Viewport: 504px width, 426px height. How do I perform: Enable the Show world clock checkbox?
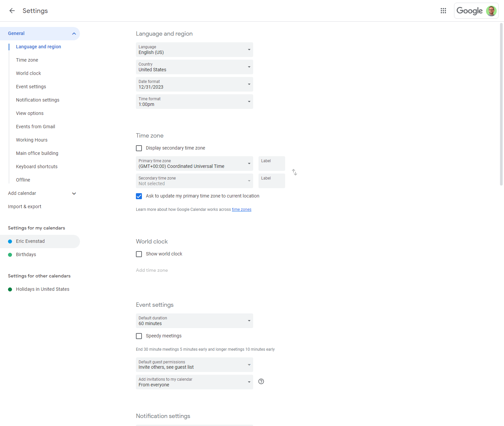point(139,254)
